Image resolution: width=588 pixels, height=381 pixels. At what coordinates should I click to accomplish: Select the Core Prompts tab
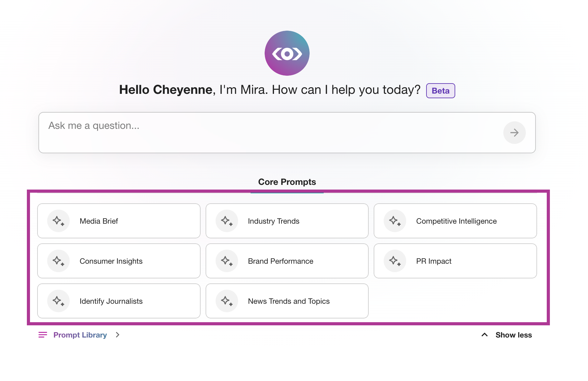click(287, 182)
